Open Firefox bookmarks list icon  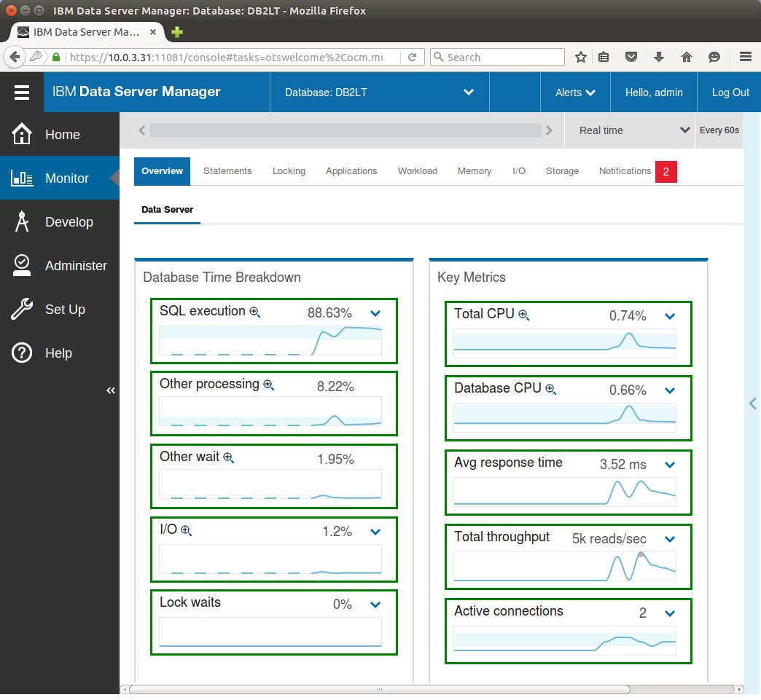pyautogui.click(x=604, y=57)
